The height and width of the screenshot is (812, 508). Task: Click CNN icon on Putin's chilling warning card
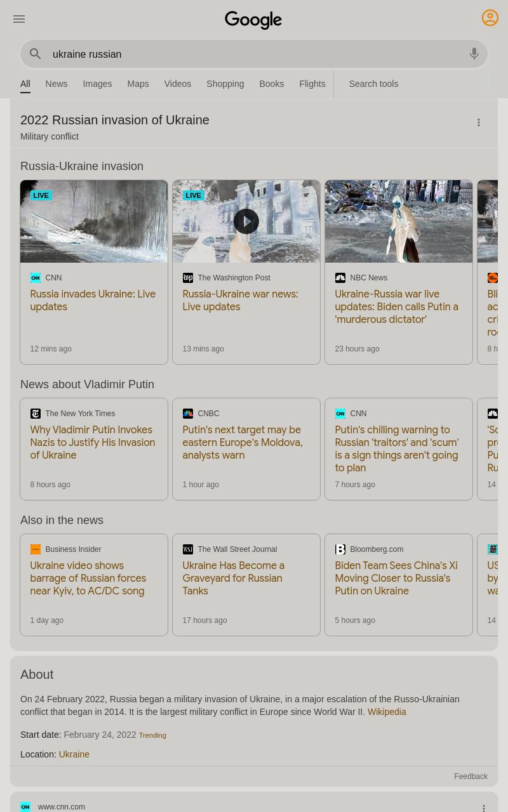click(x=340, y=414)
